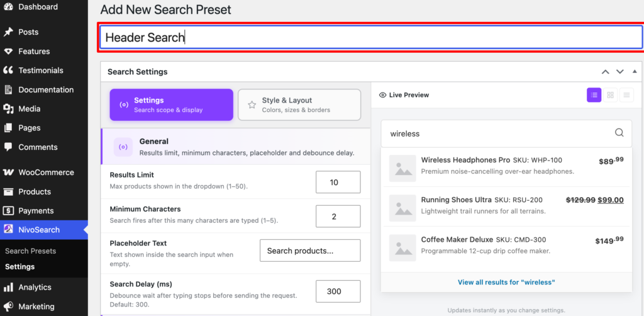The image size is (644, 316).
Task: Click the Premium noise-cancelling over-ear headphones description
Action: tap(497, 171)
